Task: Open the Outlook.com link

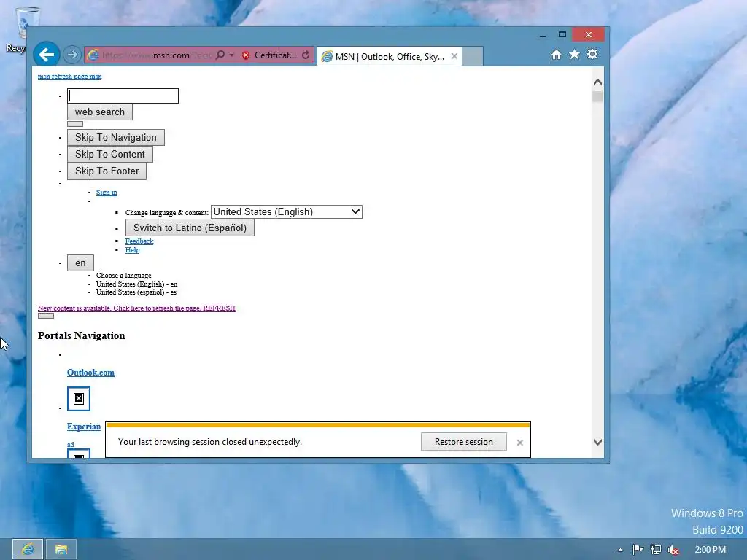Action: 90,373
